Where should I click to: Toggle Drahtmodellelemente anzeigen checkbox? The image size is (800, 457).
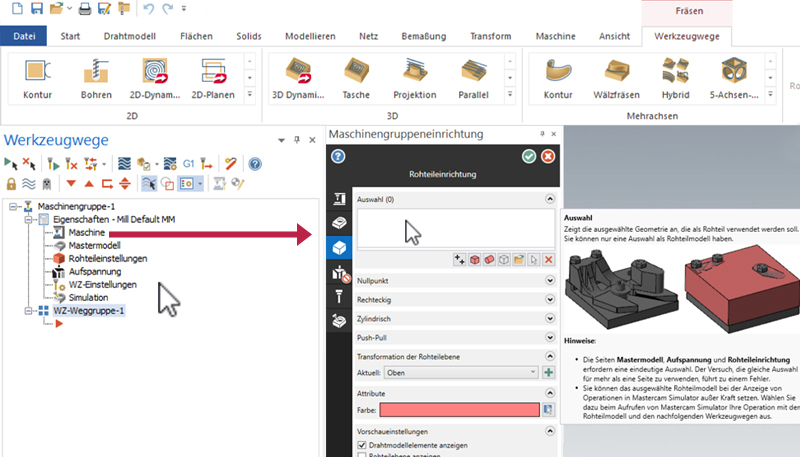tap(362, 444)
